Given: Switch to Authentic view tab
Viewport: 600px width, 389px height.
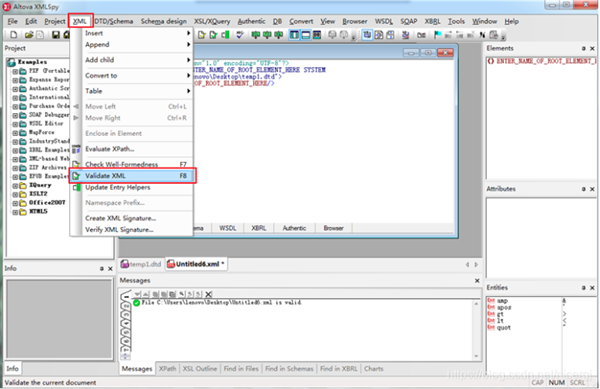Looking at the screenshot, I should pos(294,228).
